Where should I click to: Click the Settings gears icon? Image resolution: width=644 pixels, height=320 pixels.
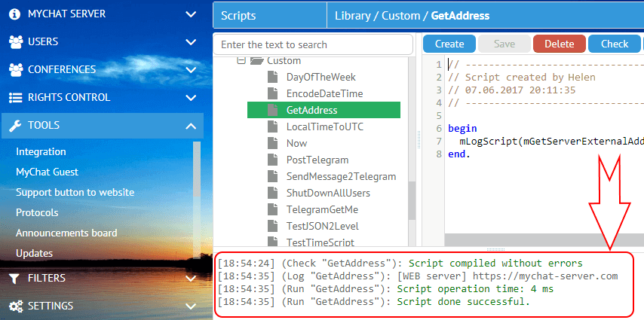(x=15, y=306)
